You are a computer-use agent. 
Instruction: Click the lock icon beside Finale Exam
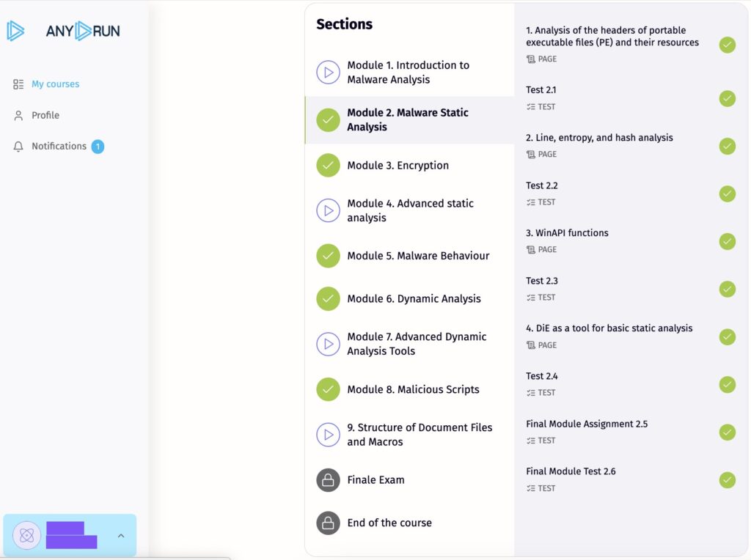(328, 480)
